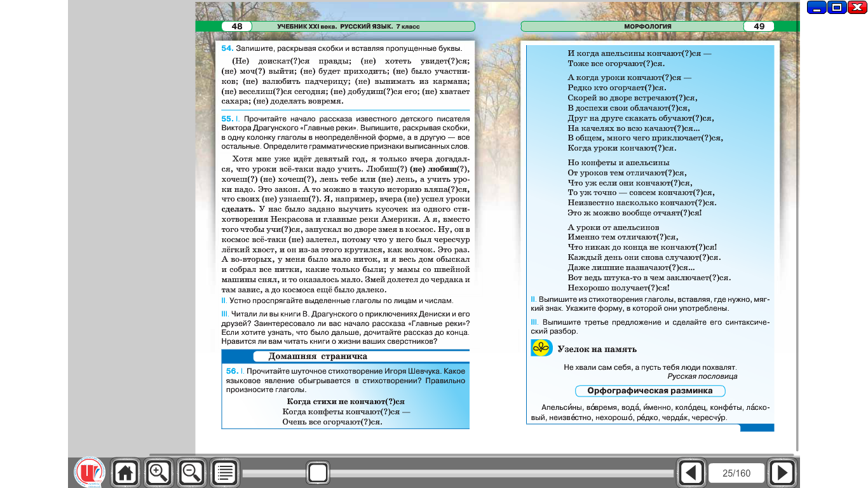Click the Орфографическая разминка heading

click(649, 391)
